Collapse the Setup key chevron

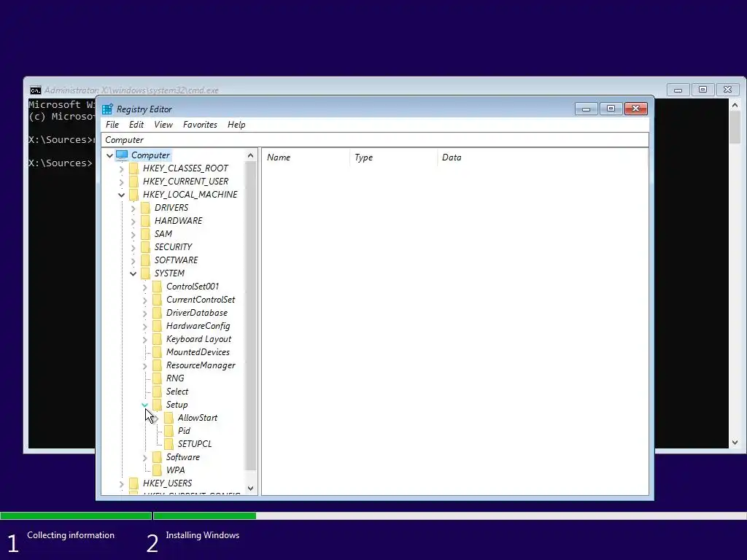click(x=145, y=405)
